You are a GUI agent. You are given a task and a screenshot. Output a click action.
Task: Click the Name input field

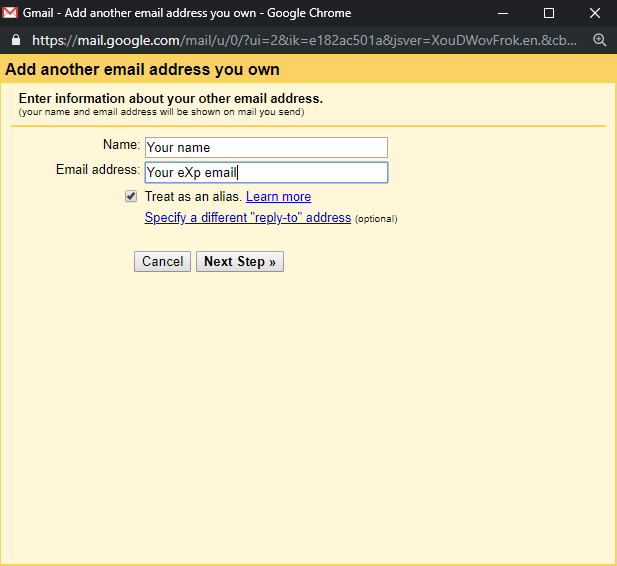pyautogui.click(x=266, y=148)
